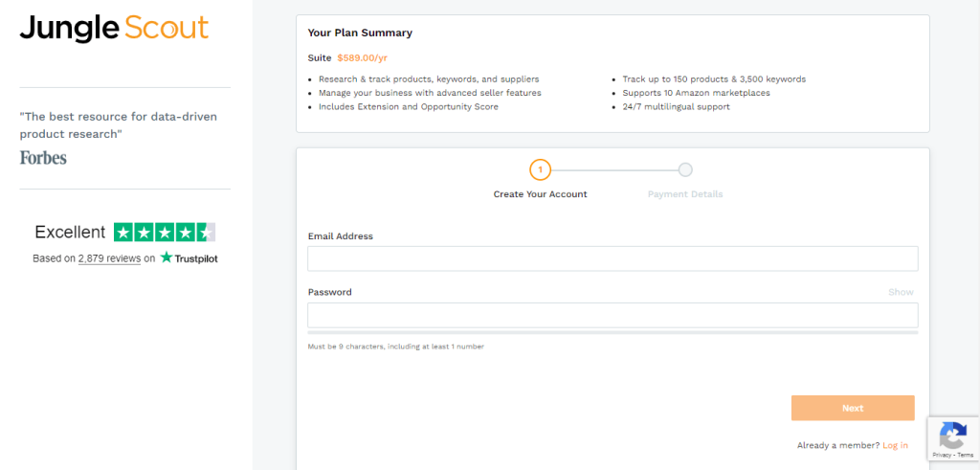Click Supports 10 Amazon marketplaces text
The height and width of the screenshot is (470, 980).
click(697, 93)
